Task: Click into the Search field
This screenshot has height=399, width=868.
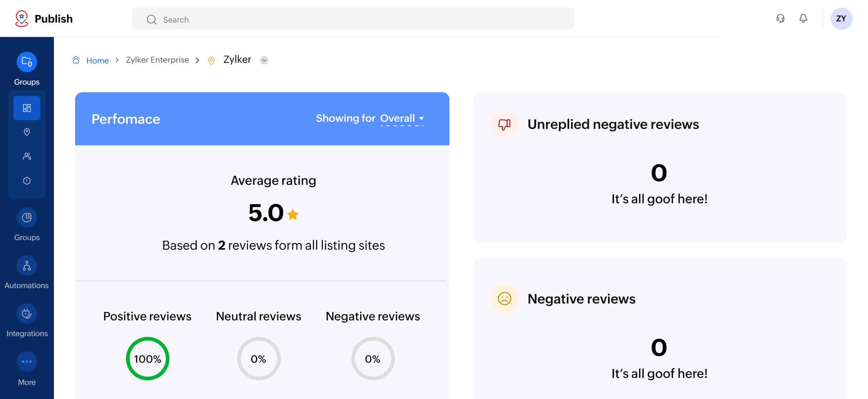Action: click(x=353, y=18)
